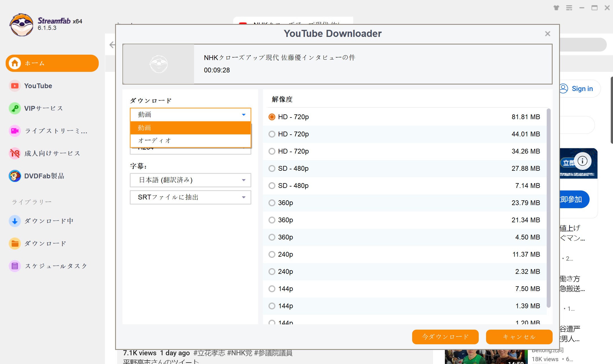Select HD - 720p 34.26 MB option

[x=405, y=151]
